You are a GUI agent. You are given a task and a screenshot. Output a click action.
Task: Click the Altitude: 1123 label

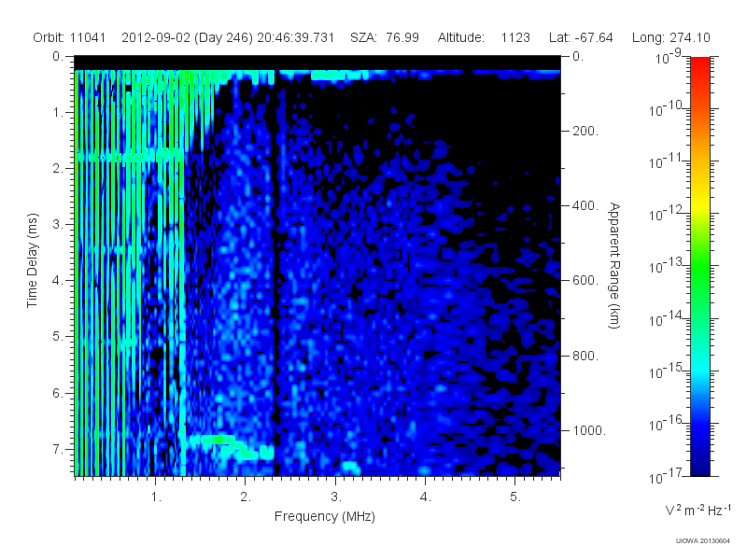pos(484,37)
